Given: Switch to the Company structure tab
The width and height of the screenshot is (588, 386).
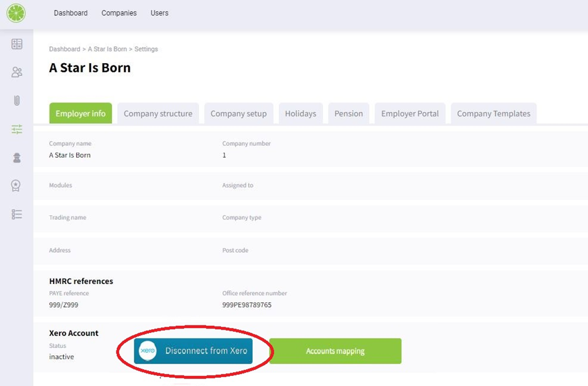Looking at the screenshot, I should click(x=158, y=113).
